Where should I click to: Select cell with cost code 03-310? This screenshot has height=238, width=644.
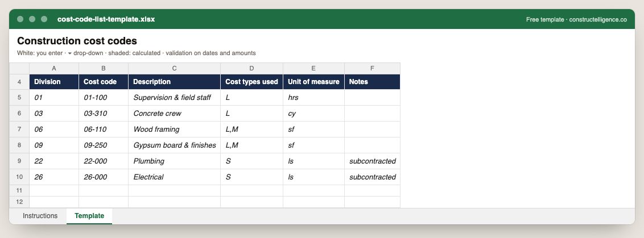tap(104, 113)
